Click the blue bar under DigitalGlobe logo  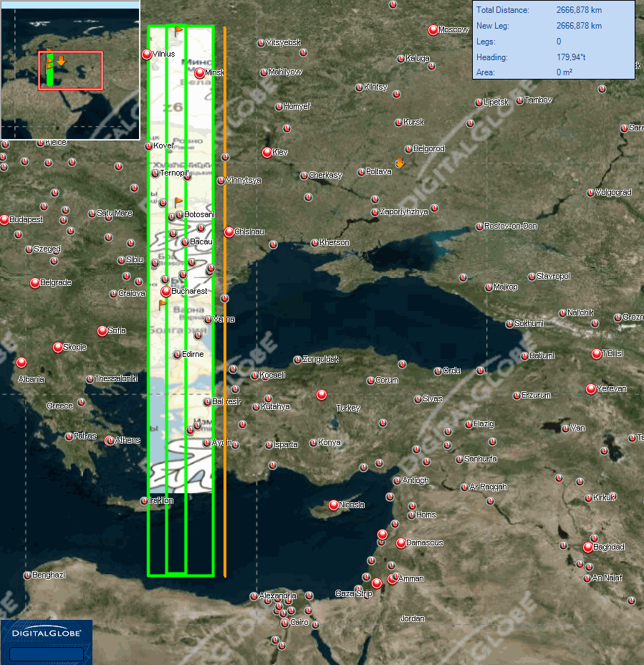click(x=47, y=654)
